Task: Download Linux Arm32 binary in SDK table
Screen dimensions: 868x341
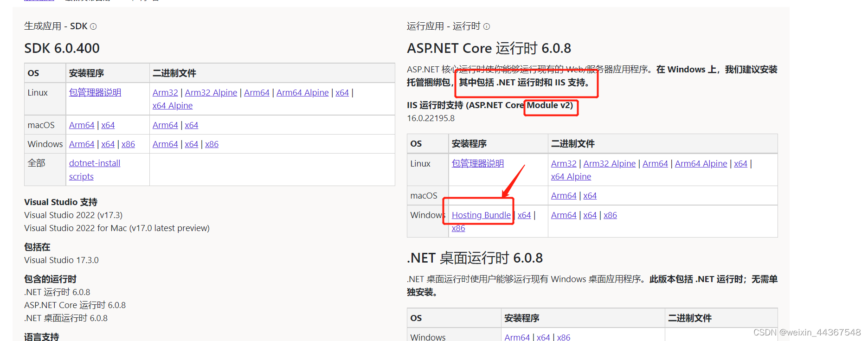Action: 165,92
